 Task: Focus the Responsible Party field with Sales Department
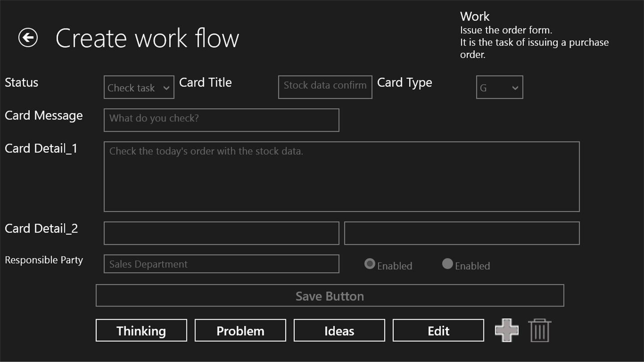pyautogui.click(x=221, y=264)
